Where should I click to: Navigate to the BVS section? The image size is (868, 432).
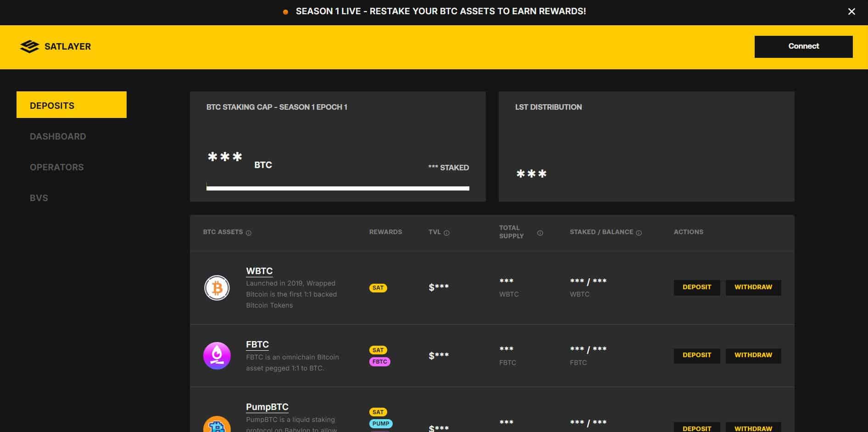pyautogui.click(x=39, y=198)
